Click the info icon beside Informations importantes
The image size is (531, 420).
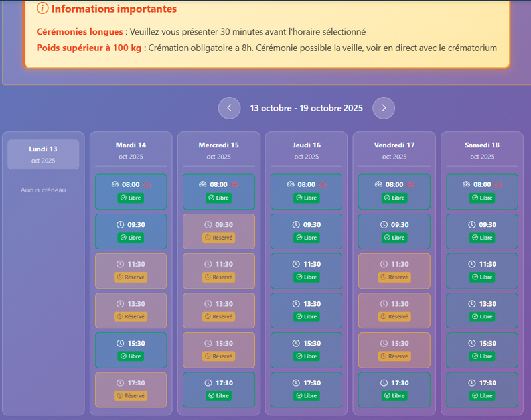point(43,9)
